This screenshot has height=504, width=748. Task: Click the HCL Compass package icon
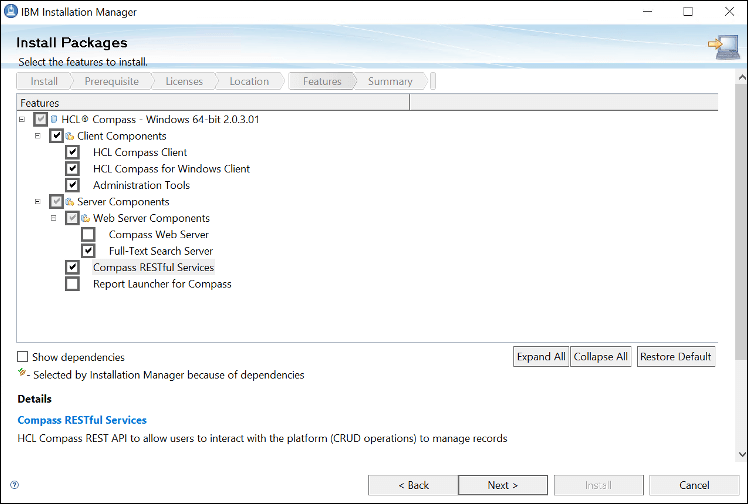click(54, 119)
